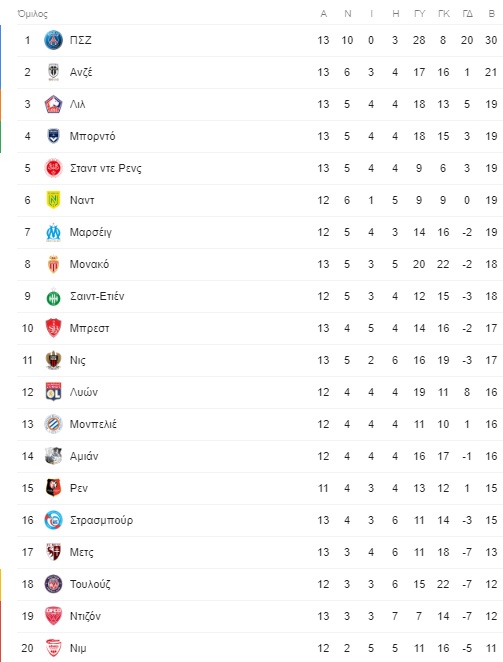Select the Νιμ row in standings

[x=260, y=648]
